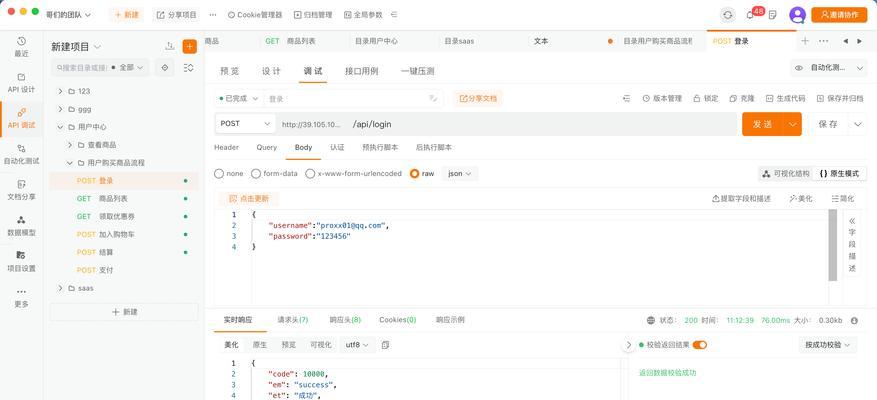Viewport: 877px width, 400px height.
Task: Click inside the /api/login URL field
Action: 543,124
